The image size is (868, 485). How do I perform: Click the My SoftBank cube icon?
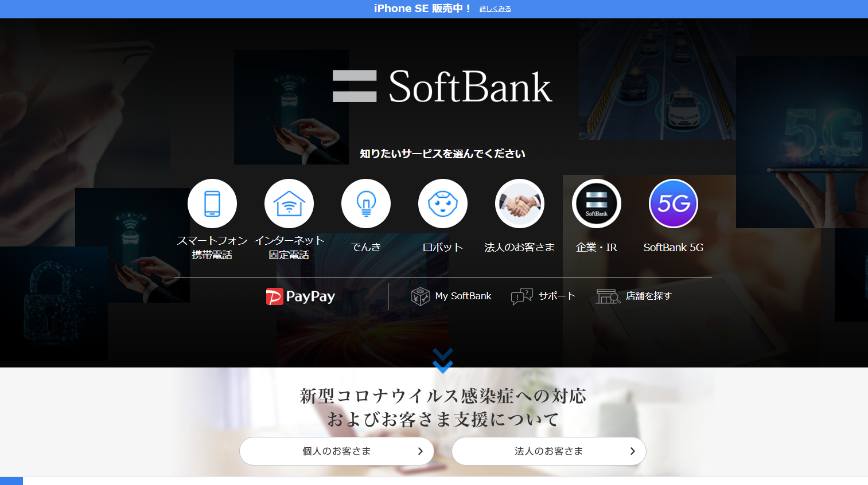click(420, 296)
